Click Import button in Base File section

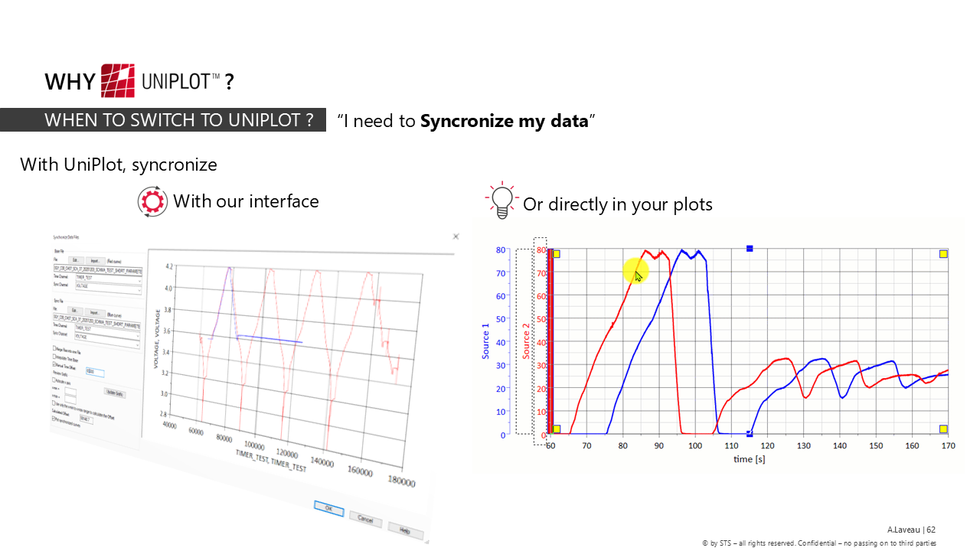tap(96, 261)
